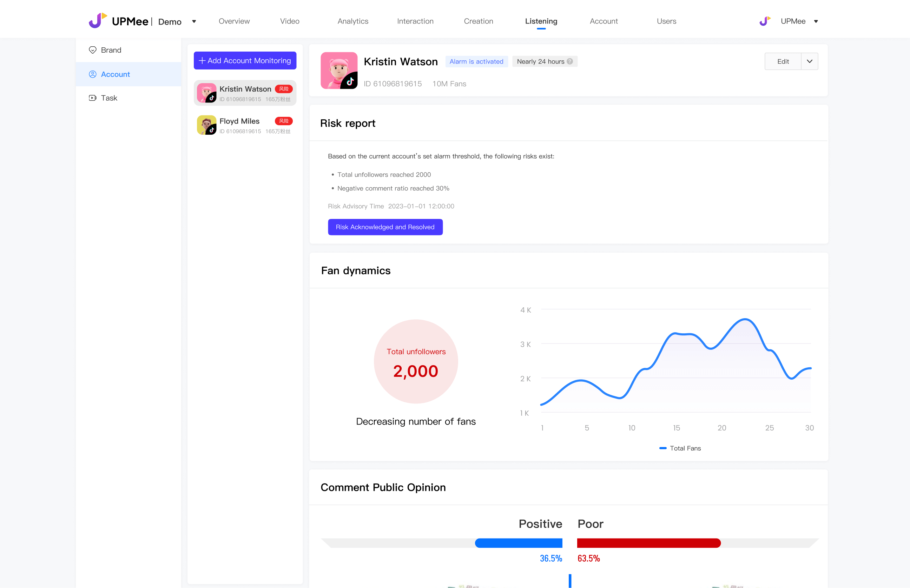The image size is (910, 588).
Task: Toggle Total Fans legend on chart
Action: point(680,448)
